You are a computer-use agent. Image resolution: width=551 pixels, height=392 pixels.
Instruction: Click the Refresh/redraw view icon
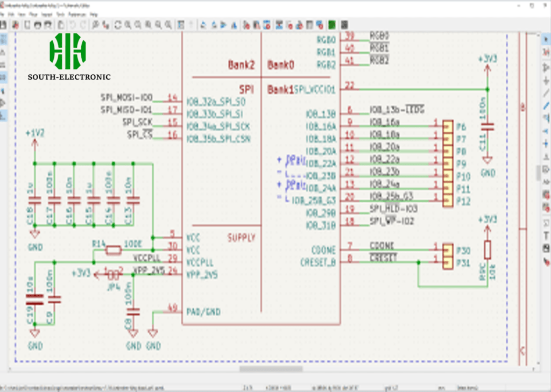[118, 25]
